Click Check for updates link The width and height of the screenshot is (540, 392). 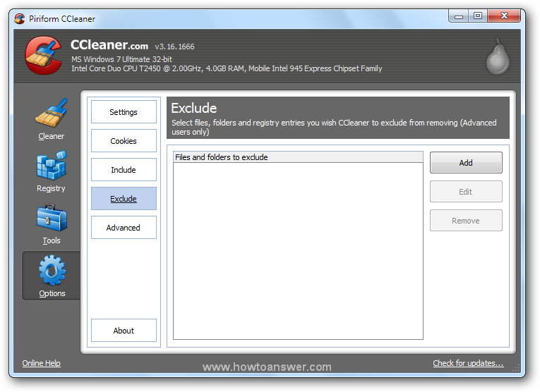click(469, 363)
